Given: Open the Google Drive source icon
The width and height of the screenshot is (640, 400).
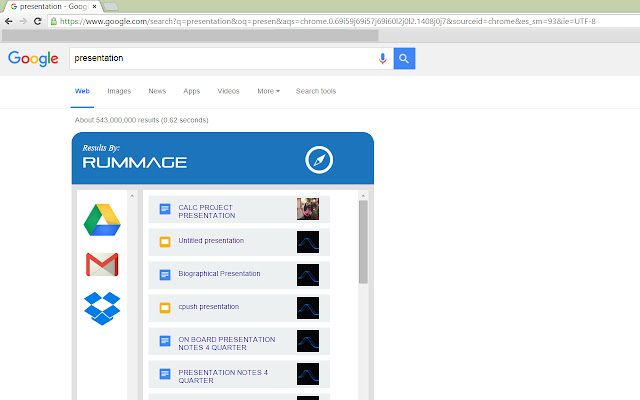Looking at the screenshot, I should click(x=102, y=220).
